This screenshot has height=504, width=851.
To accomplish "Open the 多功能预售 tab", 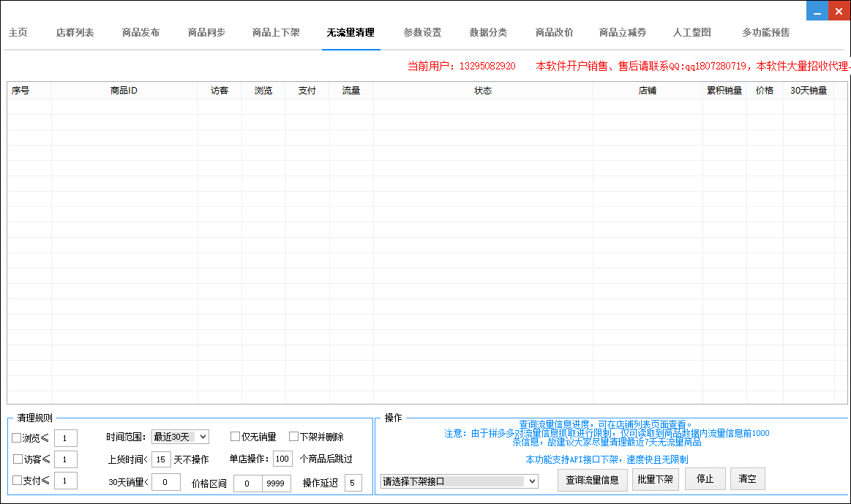I will coord(765,33).
